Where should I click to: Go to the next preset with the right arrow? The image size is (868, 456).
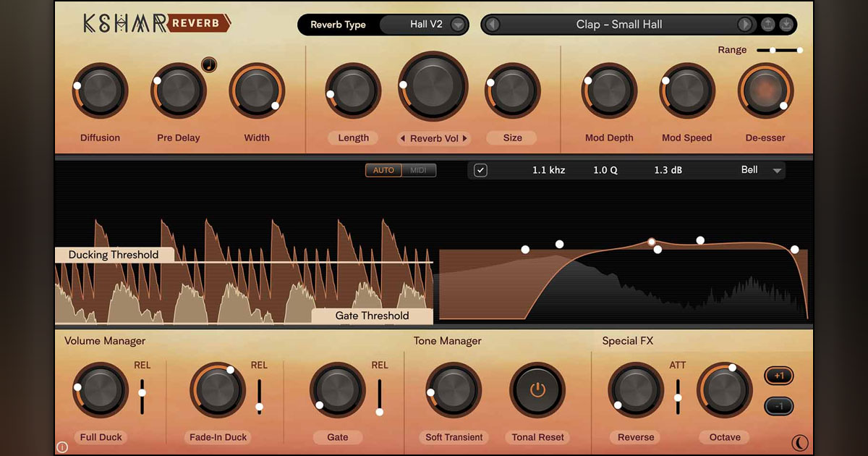click(x=745, y=25)
